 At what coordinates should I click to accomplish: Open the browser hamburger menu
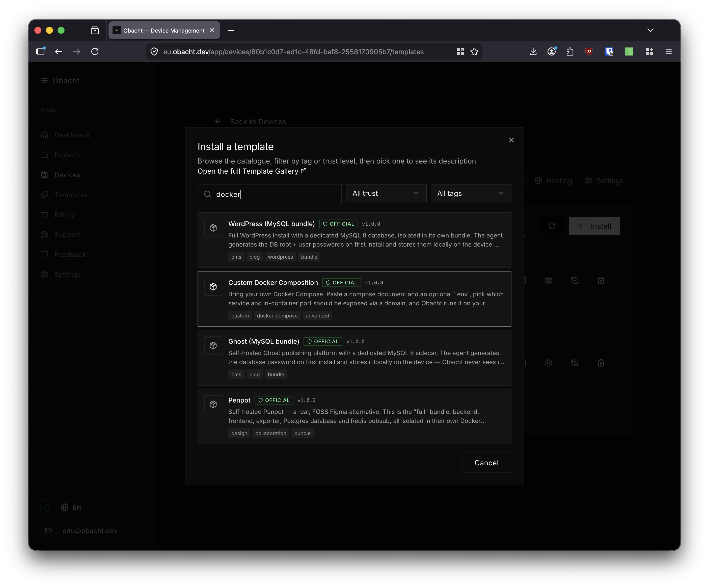tap(668, 51)
